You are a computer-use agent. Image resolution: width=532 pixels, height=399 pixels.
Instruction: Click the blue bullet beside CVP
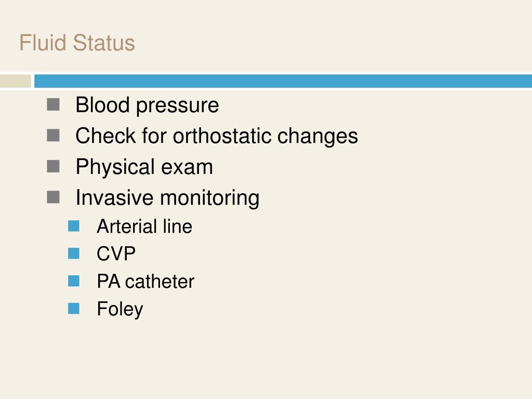pos(74,254)
